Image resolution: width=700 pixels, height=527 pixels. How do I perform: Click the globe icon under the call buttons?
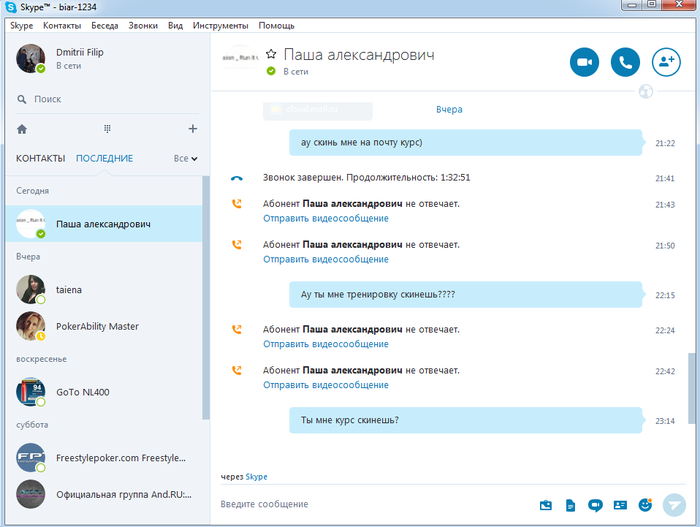(646, 91)
